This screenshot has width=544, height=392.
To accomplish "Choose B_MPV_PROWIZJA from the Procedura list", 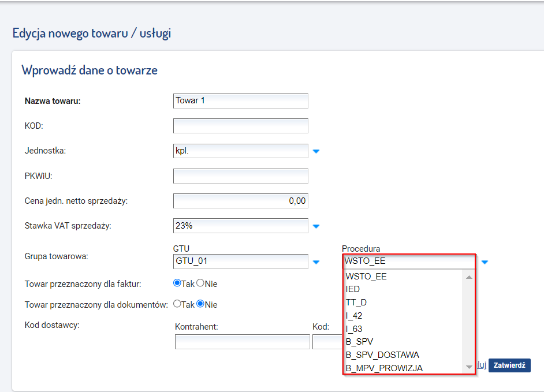I will click(404, 368).
